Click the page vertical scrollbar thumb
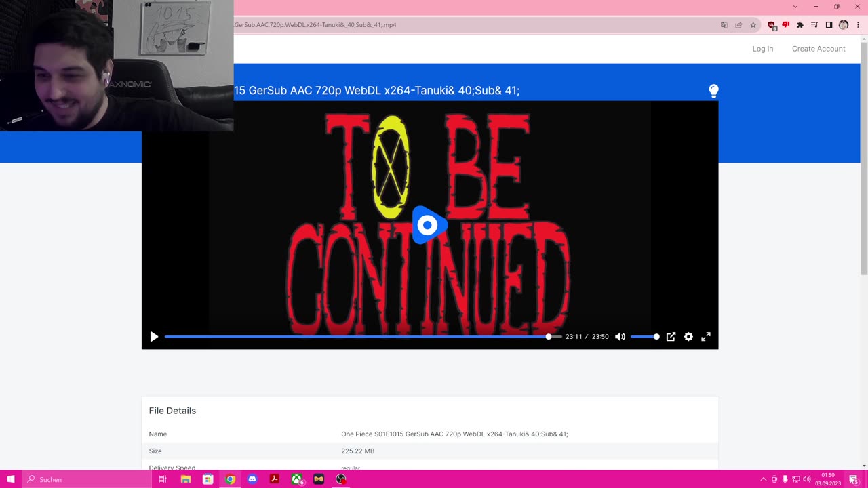 [x=864, y=157]
